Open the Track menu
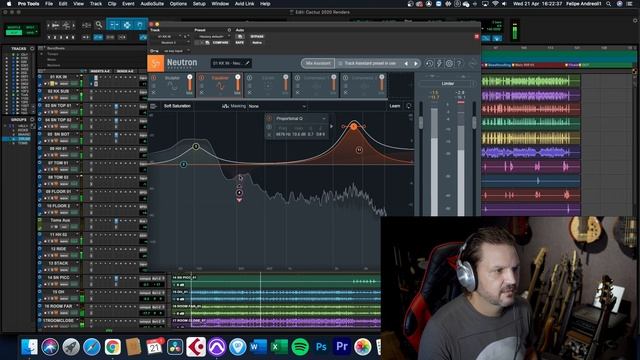 tap(96, 4)
